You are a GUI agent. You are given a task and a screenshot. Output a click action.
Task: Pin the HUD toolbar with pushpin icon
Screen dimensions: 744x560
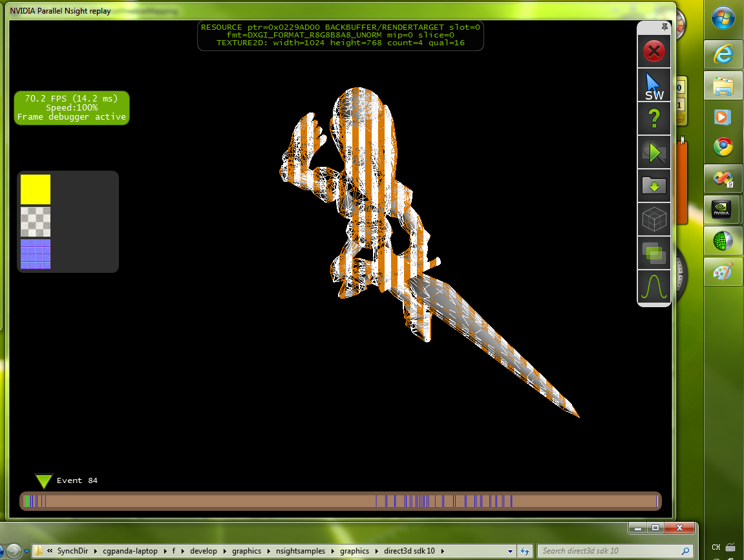pos(664,27)
